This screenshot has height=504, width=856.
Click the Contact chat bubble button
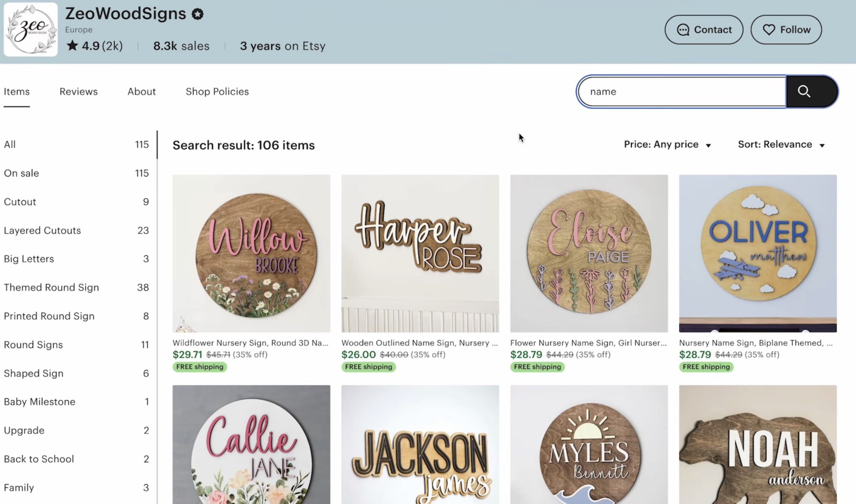coord(703,30)
